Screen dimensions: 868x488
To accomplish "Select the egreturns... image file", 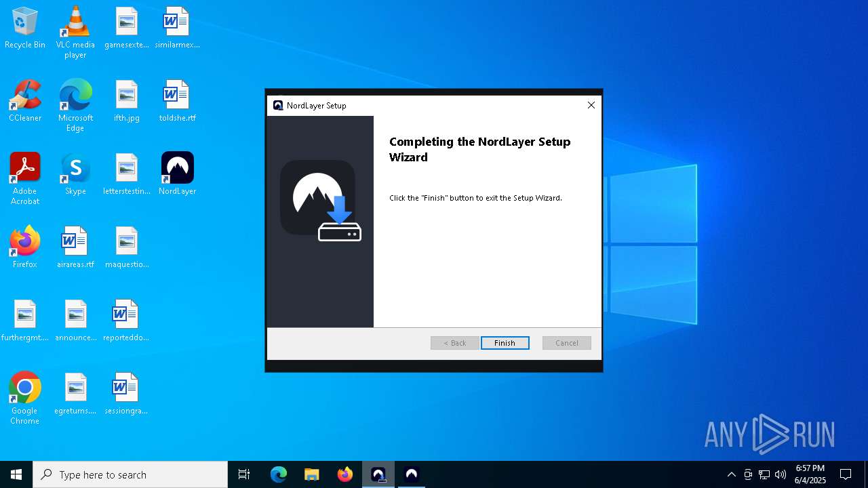I will click(75, 394).
